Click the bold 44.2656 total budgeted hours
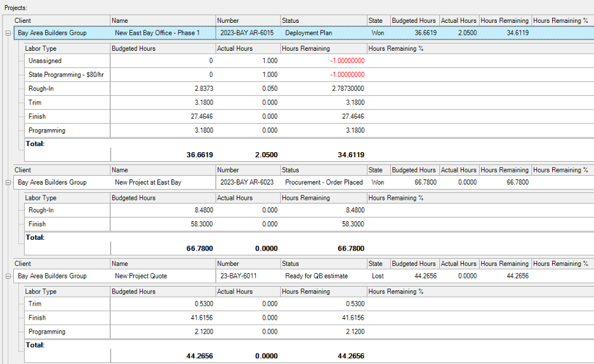This screenshot has width=594, height=364. [200, 356]
